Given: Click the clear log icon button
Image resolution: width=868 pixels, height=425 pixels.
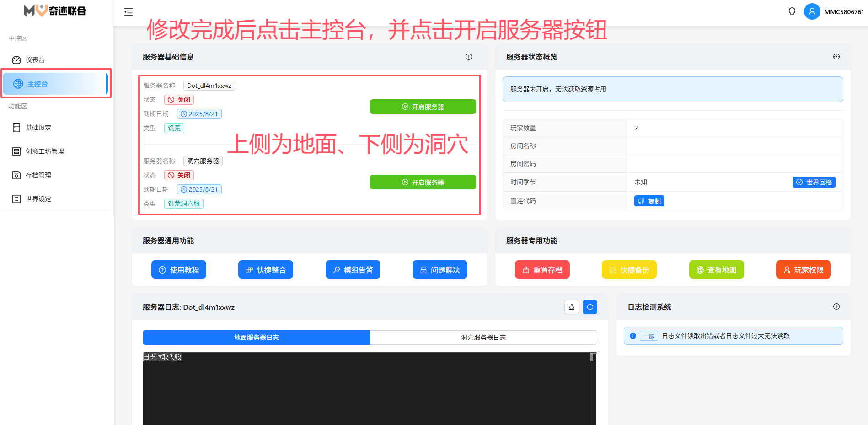Looking at the screenshot, I should pyautogui.click(x=572, y=307).
